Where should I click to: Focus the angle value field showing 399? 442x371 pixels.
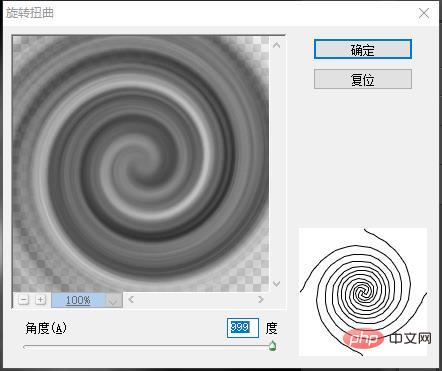click(243, 327)
